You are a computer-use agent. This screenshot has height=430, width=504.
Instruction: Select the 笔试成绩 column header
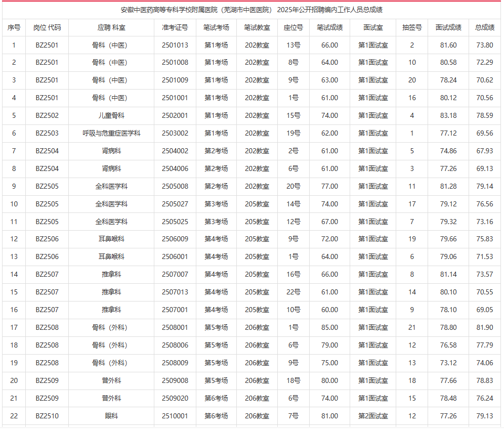[x=329, y=27]
